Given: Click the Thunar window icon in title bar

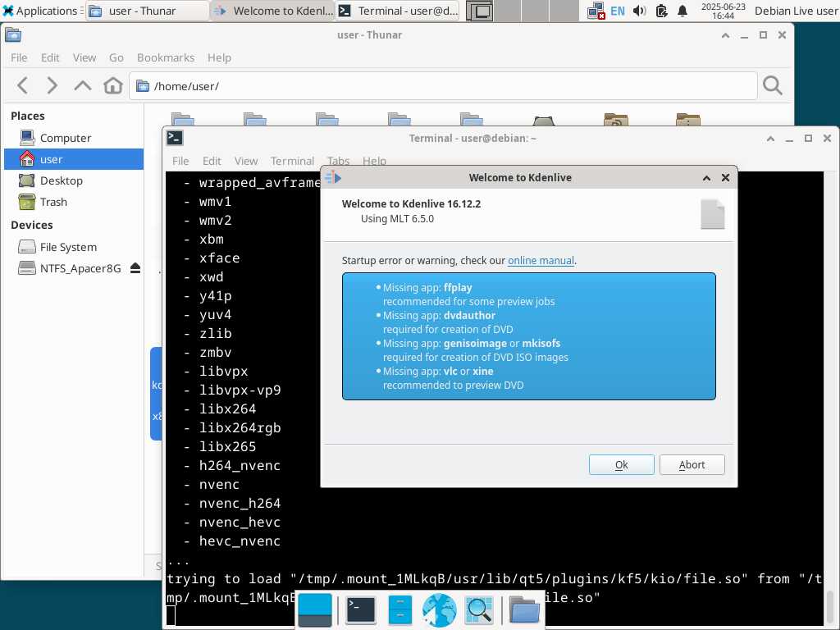Looking at the screenshot, I should point(13,35).
